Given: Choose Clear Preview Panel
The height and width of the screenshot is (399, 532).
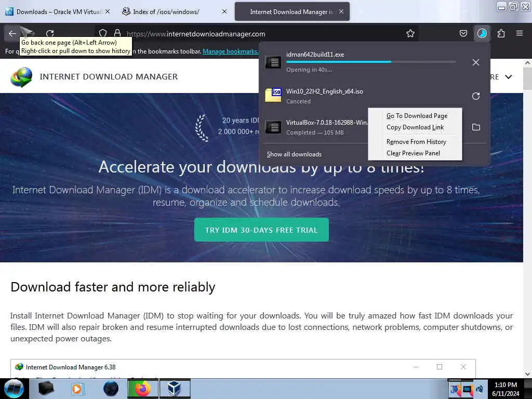Looking at the screenshot, I should pos(413,153).
